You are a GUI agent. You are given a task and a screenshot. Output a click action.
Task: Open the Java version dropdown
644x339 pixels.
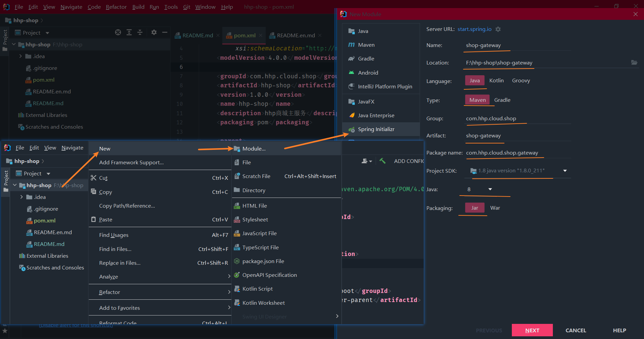point(490,189)
